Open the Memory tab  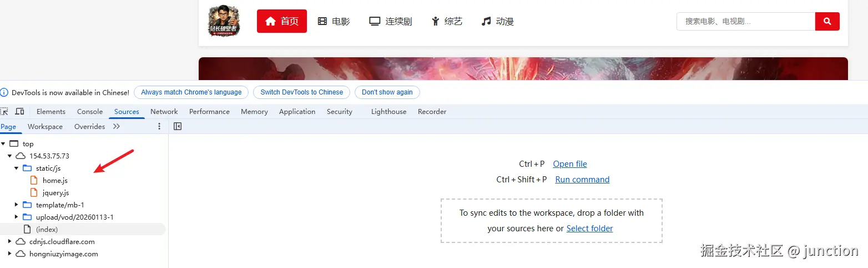(254, 111)
